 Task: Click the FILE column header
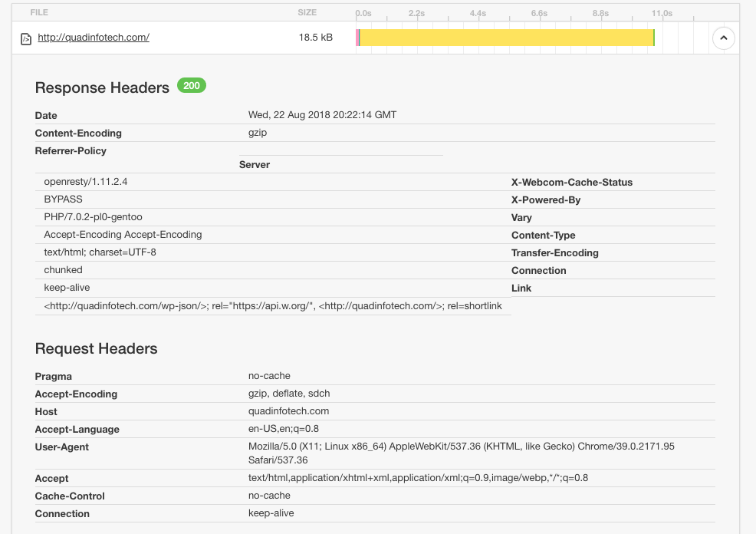coord(39,13)
